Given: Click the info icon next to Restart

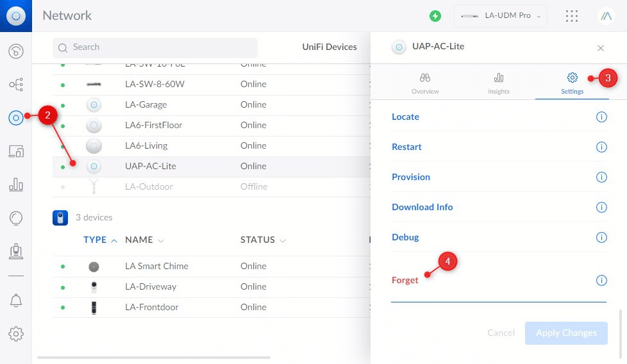Looking at the screenshot, I should point(601,147).
